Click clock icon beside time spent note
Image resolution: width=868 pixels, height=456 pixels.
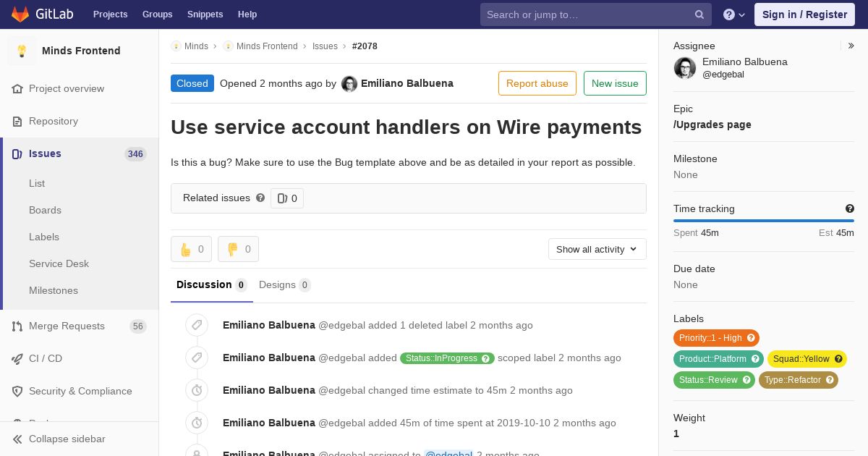click(197, 423)
